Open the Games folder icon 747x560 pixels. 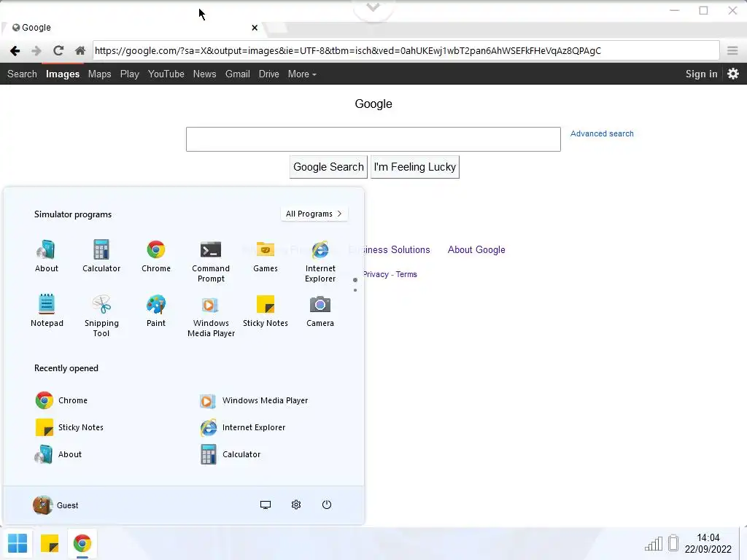[266, 256]
